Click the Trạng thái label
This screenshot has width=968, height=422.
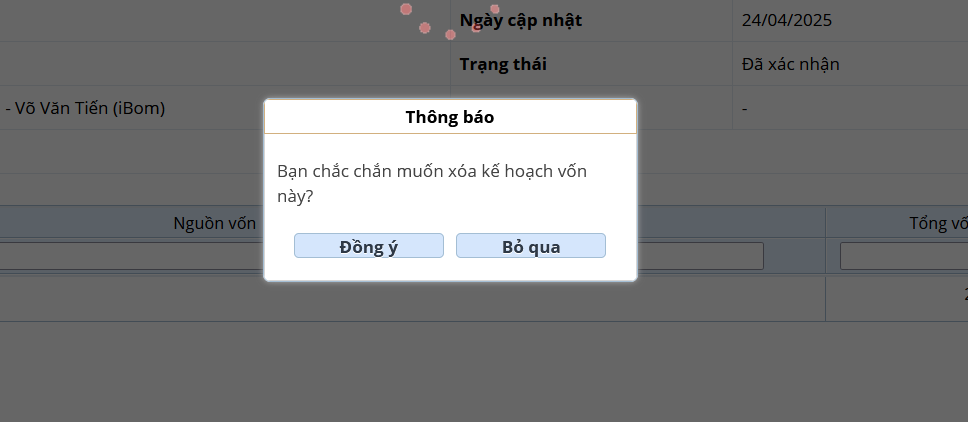[x=503, y=64]
